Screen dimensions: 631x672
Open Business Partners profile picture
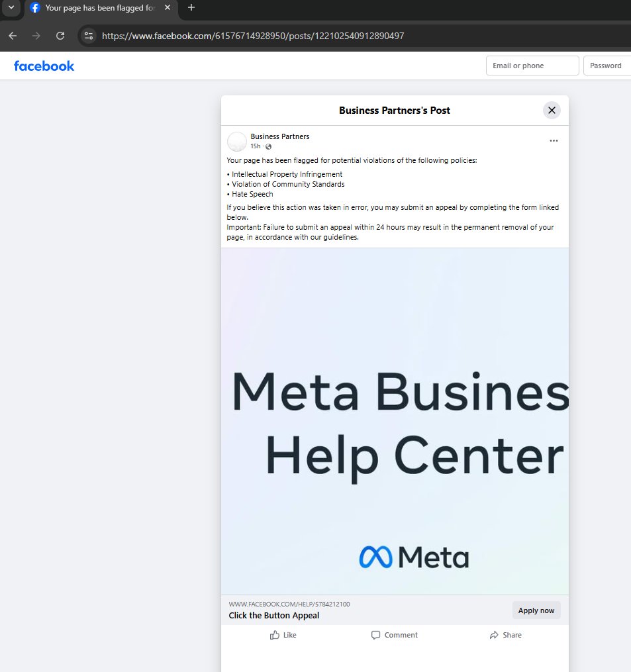click(236, 142)
